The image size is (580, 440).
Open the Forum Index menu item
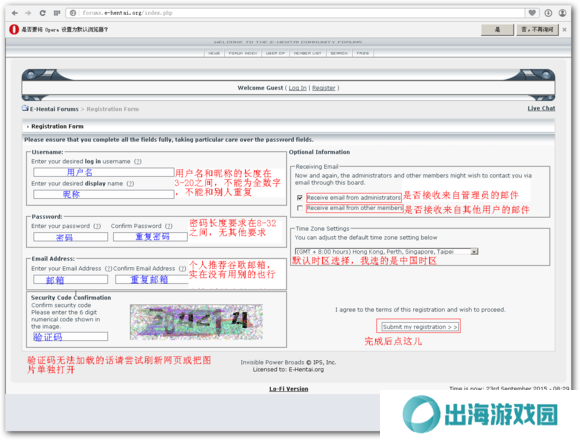pyautogui.click(x=243, y=53)
